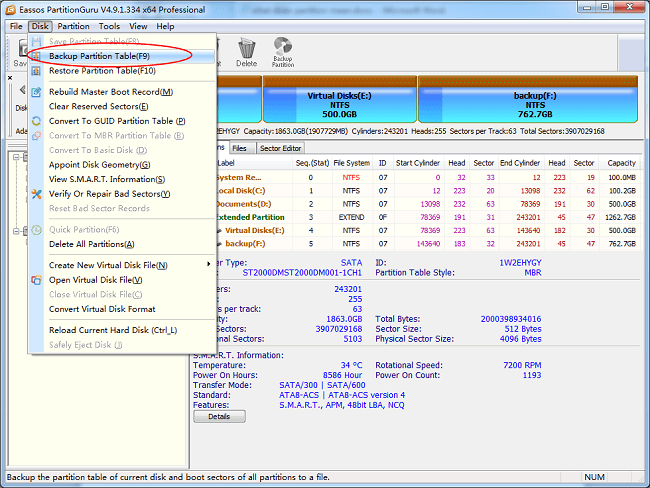The width and height of the screenshot is (650, 488).
Task: Click the 1262.7GB capacity cell
Action: (620, 217)
